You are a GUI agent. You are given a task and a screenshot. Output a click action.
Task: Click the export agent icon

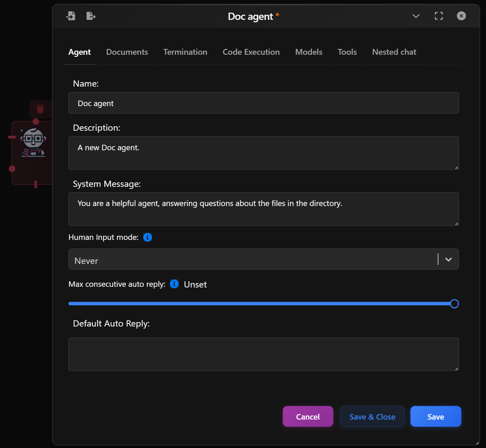90,16
